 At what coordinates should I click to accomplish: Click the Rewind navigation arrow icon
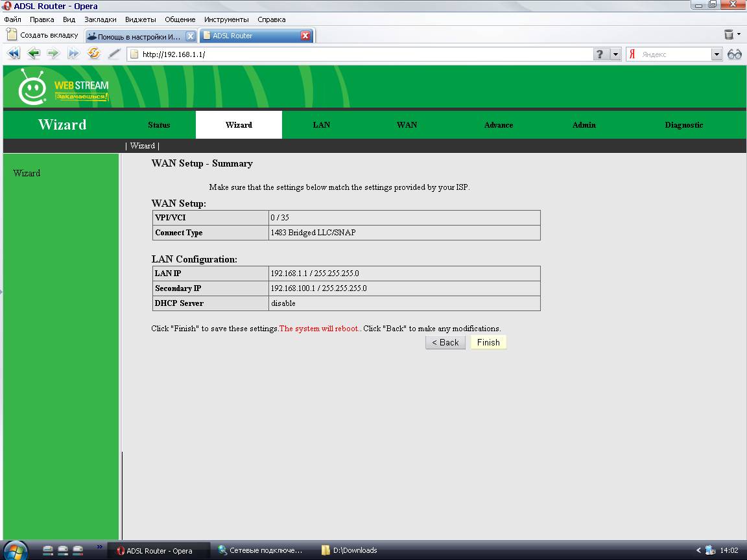point(14,54)
